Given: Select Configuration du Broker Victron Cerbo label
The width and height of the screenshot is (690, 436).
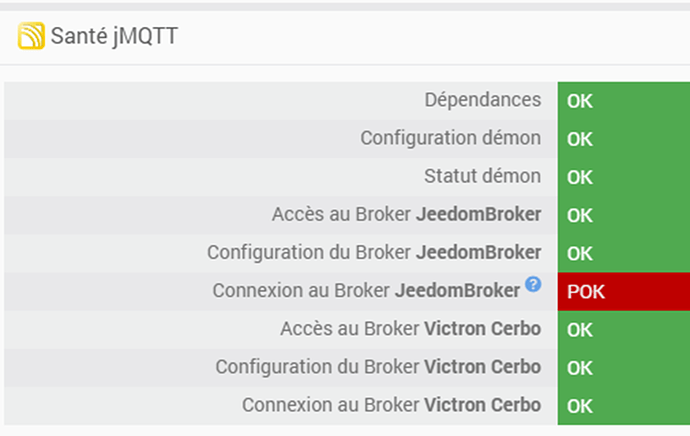Looking at the screenshot, I should (378, 367).
